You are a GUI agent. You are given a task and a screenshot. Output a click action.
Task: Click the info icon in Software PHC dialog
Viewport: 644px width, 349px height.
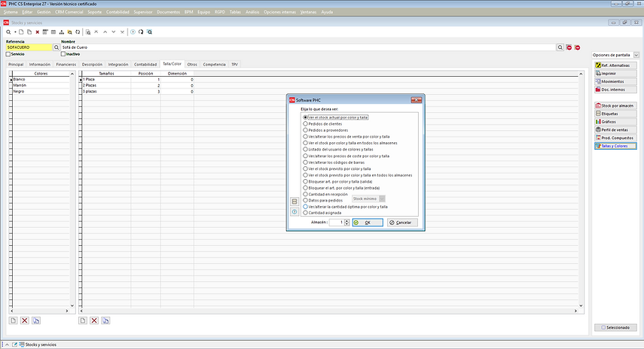(x=294, y=211)
